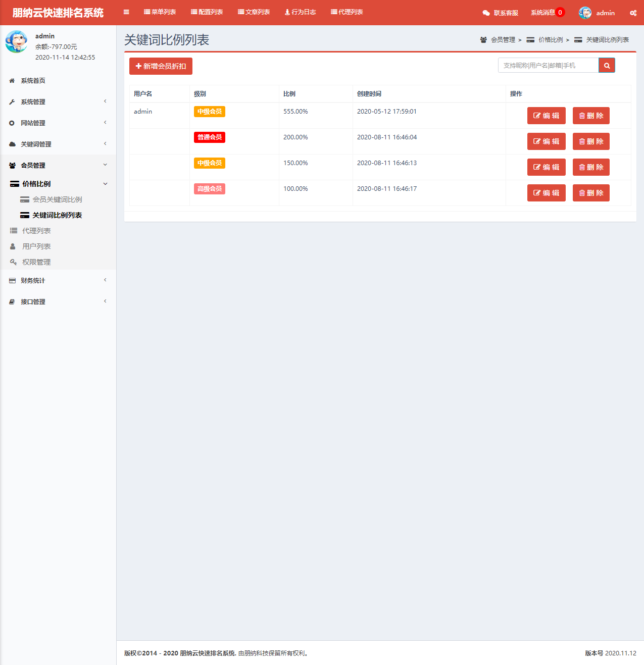
Task: Click the system message count badge
Action: point(560,13)
